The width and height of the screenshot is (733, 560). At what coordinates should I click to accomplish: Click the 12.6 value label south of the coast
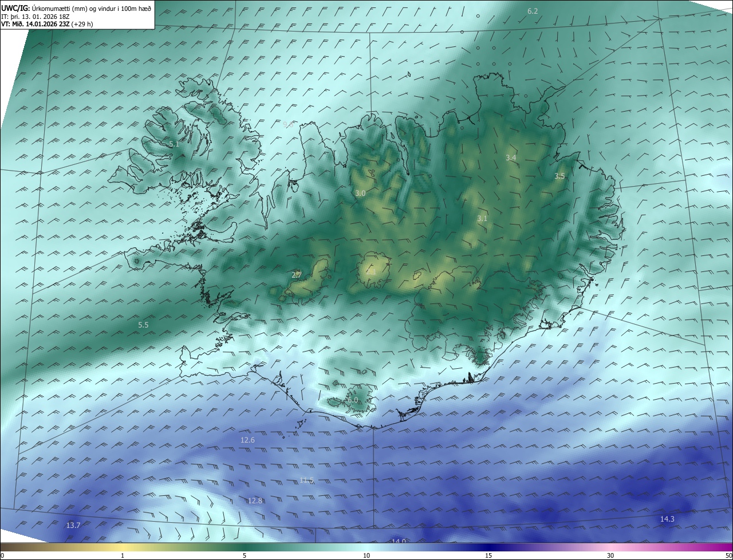coord(247,440)
